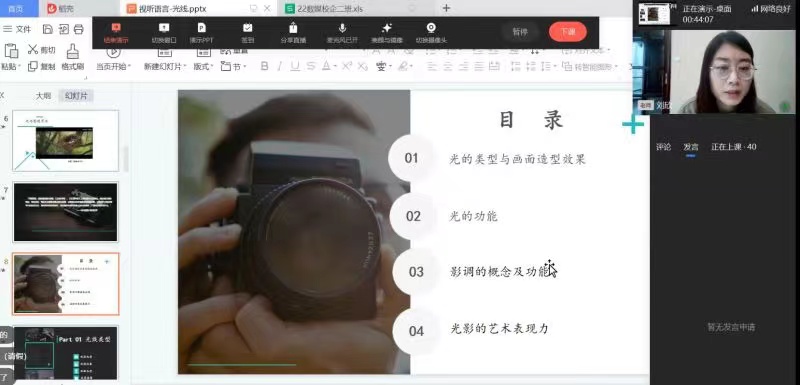Screen dimensions: 800x385
Task: Select slide 6 thumbnail
Action: [x=65, y=140]
